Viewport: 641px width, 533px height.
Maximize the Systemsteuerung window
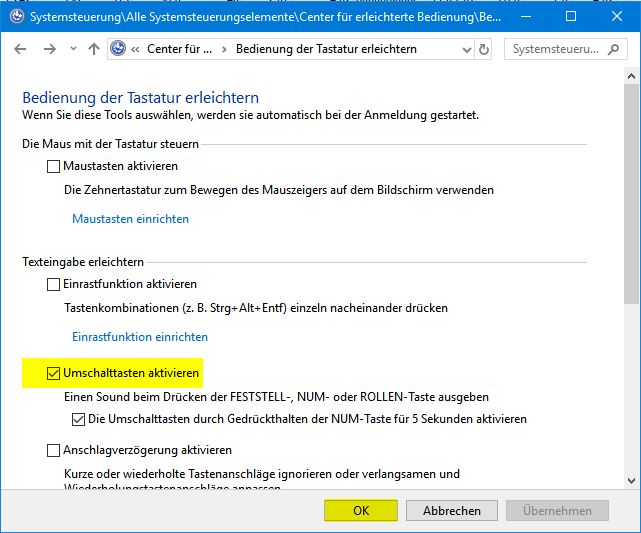(x=571, y=16)
